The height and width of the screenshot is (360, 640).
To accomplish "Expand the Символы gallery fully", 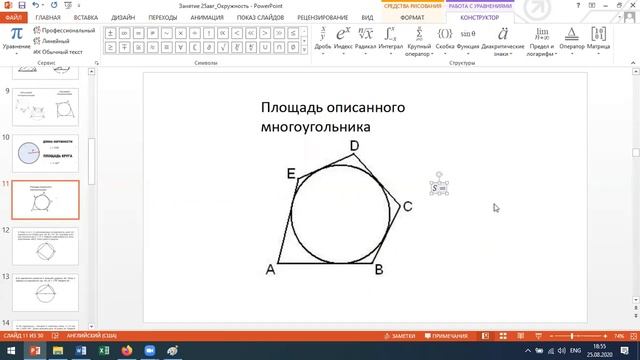I will pyautogui.click(x=304, y=50).
